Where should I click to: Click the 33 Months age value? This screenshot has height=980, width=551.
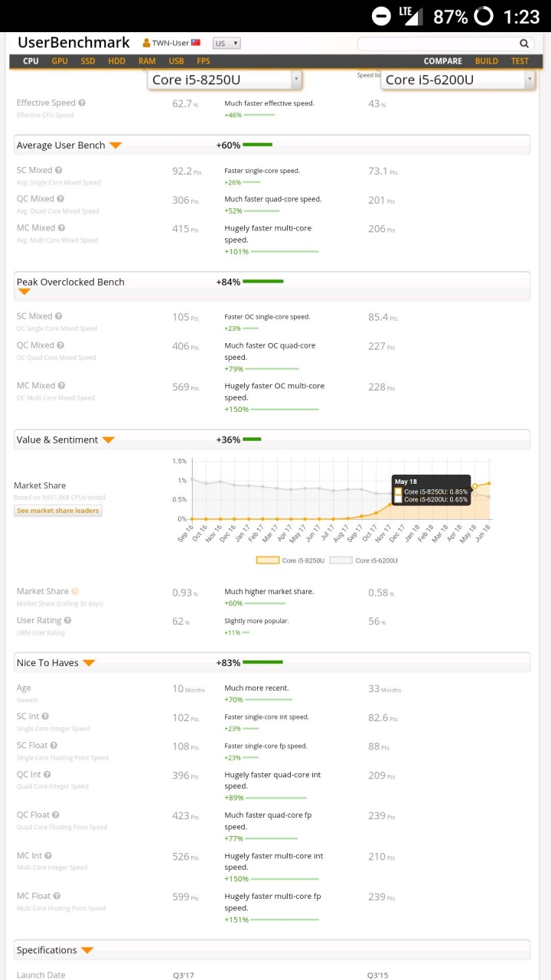point(384,689)
